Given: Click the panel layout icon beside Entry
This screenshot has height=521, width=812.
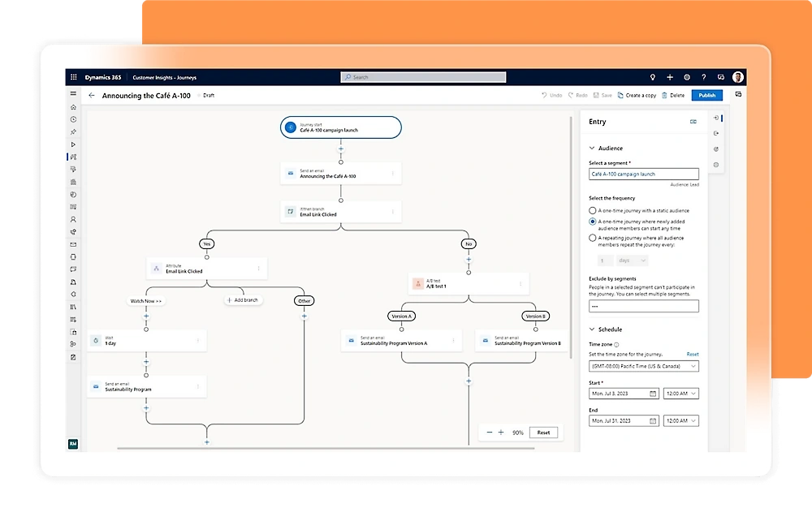Looking at the screenshot, I should (x=693, y=122).
